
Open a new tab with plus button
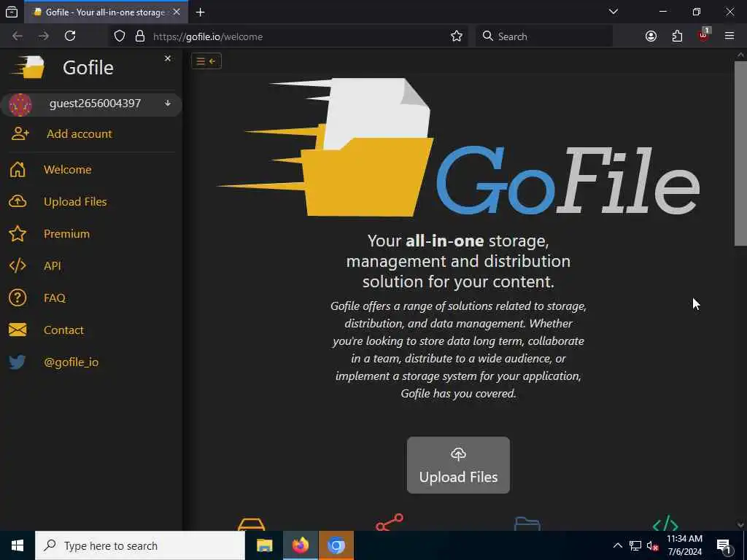point(201,12)
